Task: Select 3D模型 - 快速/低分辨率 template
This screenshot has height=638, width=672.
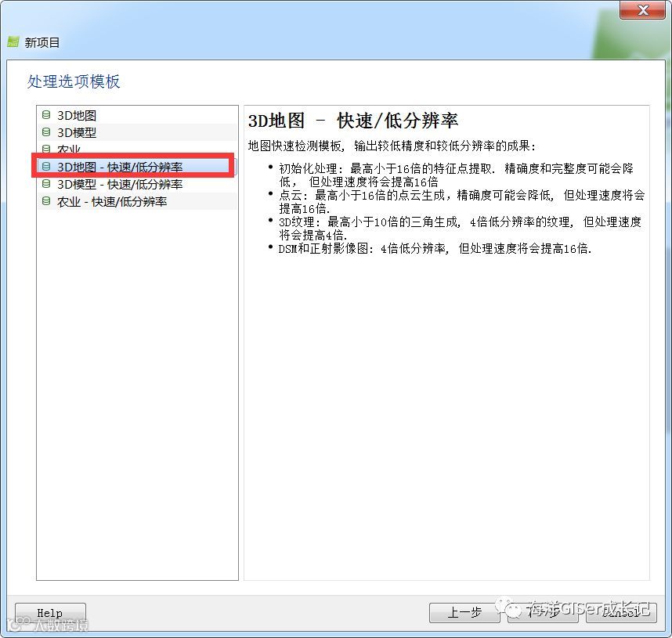Action: click(x=137, y=184)
